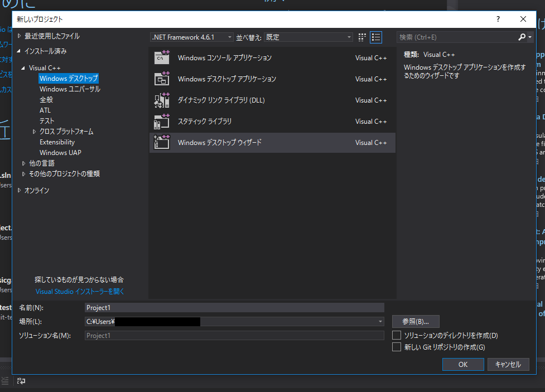Collapse the Visual C++ tree node
Screen dimensions: 545x392
coord(23,68)
